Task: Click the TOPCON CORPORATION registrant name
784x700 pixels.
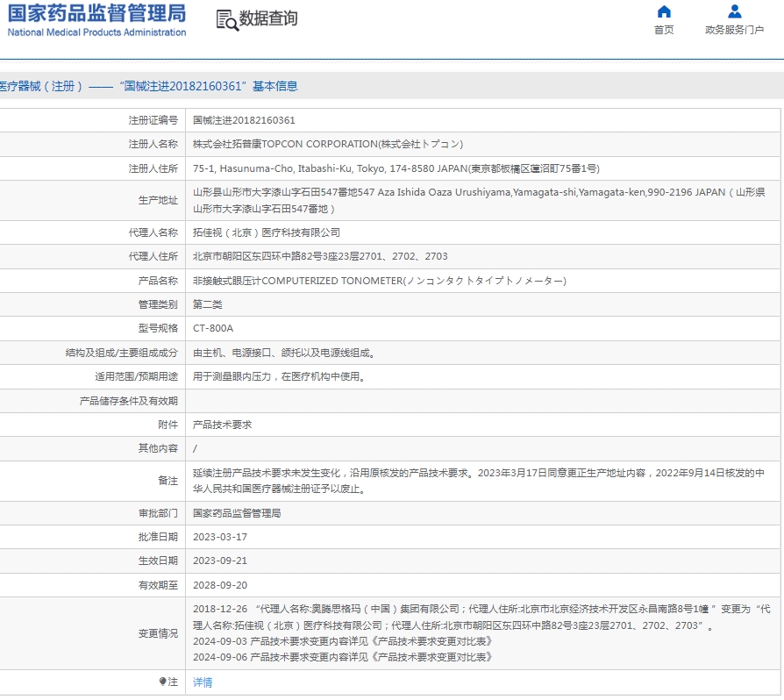Action: coord(328,144)
